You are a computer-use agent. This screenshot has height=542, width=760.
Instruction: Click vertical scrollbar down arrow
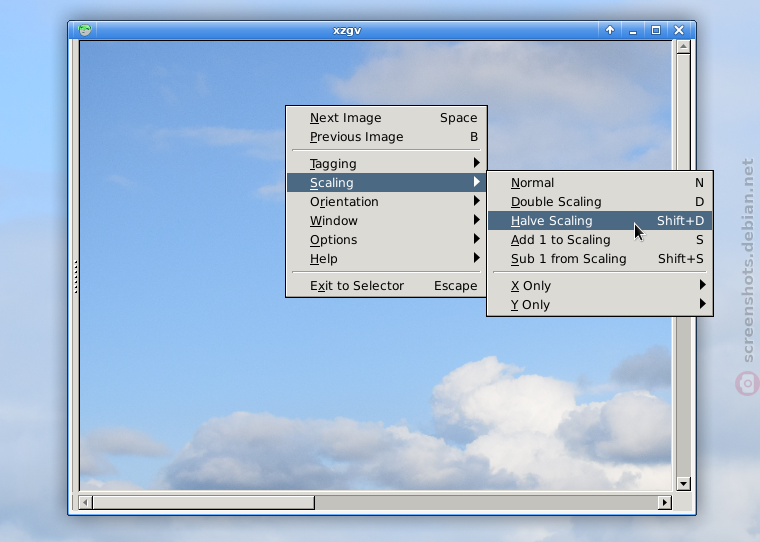click(683, 483)
